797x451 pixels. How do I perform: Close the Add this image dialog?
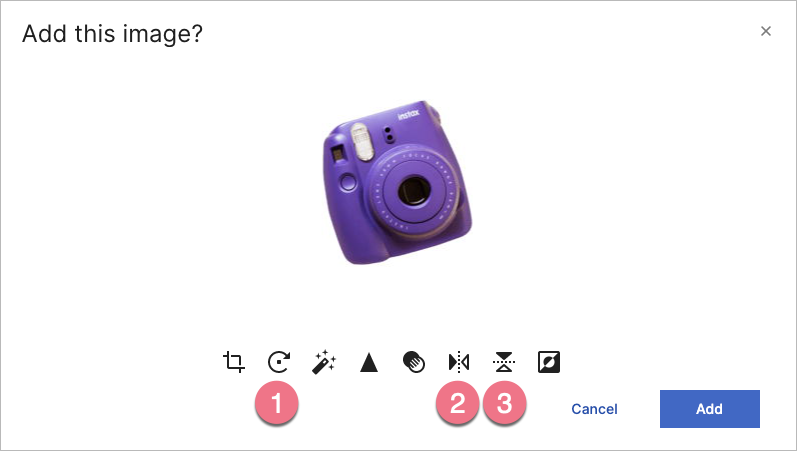(x=765, y=31)
